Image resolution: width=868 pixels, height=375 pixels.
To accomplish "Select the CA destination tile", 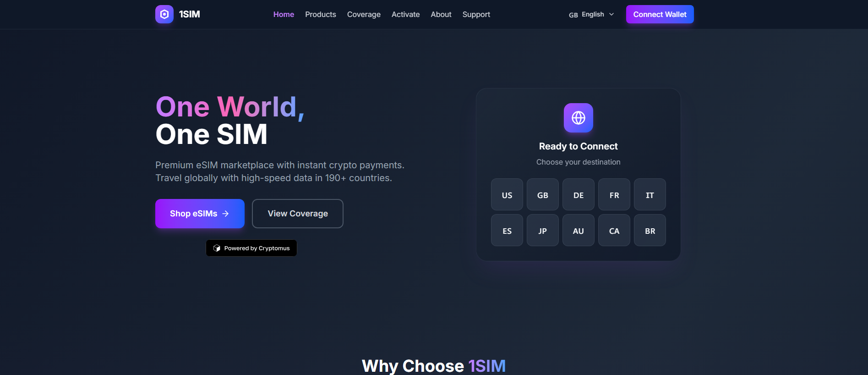I will point(614,230).
